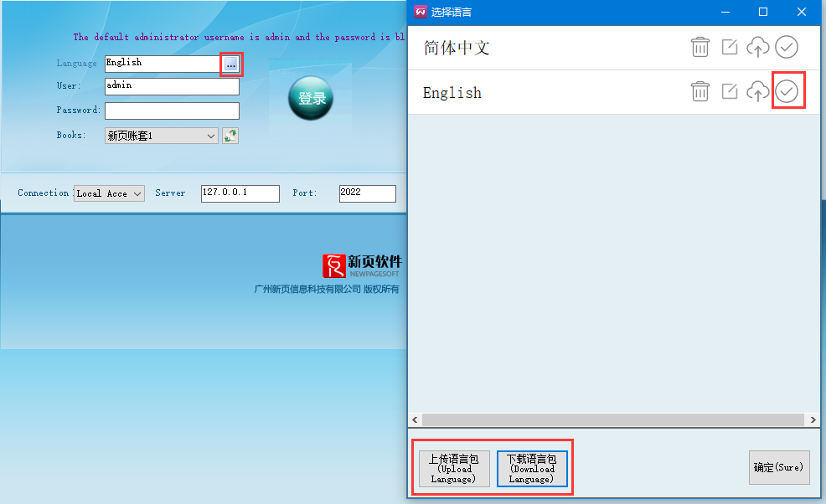The image size is (826, 504).
Task: Click the Password input field
Action: (172, 111)
